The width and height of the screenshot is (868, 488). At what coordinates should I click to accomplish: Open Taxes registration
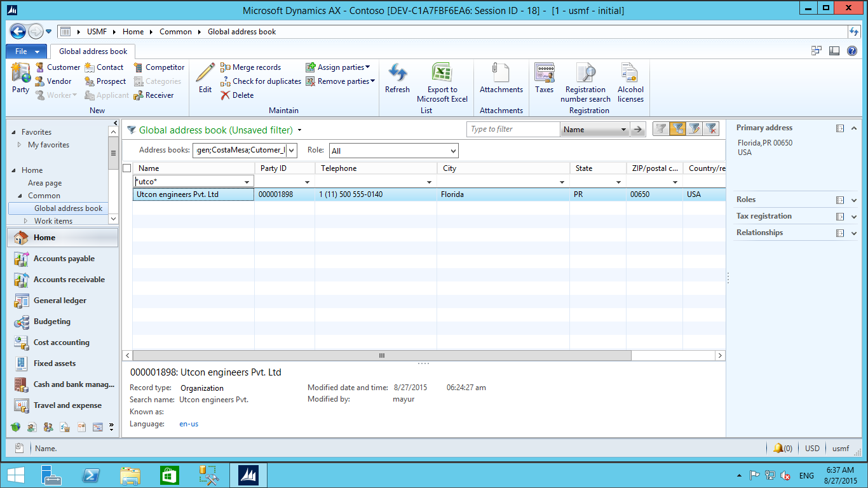[545, 78]
